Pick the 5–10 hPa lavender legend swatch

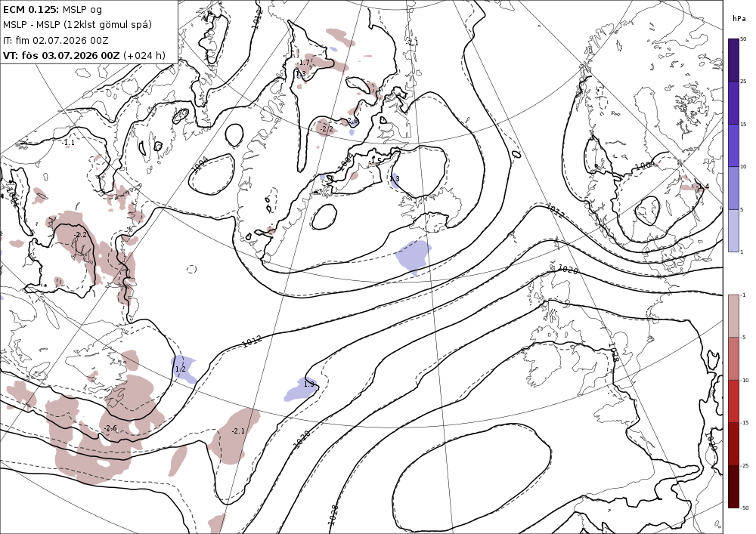tap(733, 188)
